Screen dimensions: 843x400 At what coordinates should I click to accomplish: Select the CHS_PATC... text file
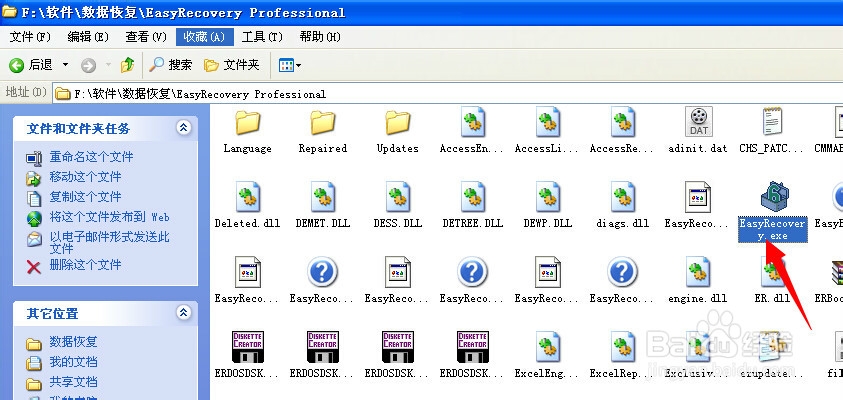[x=773, y=131]
